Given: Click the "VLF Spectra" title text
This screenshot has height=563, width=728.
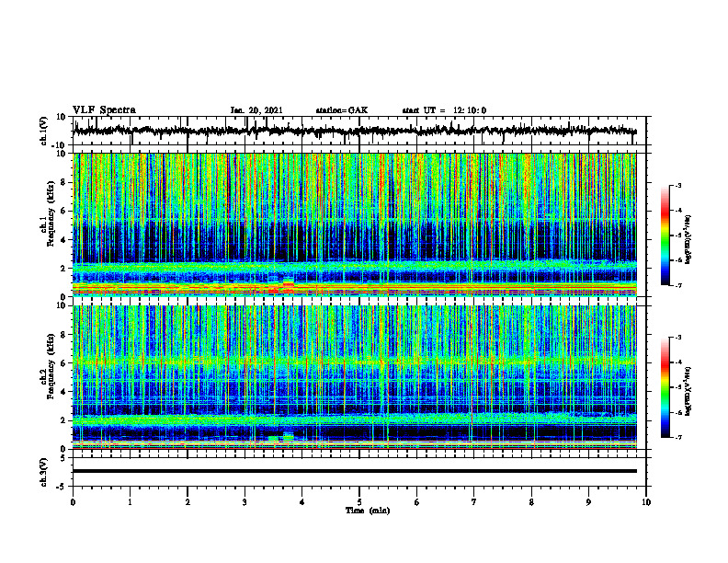Looking at the screenshot, I should point(104,110).
